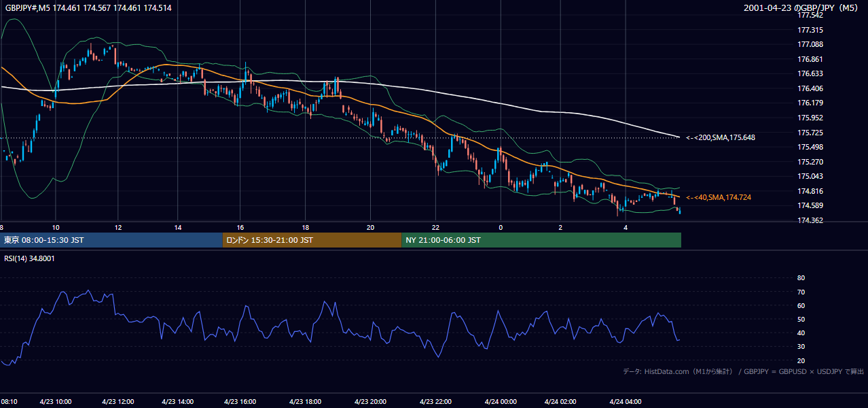
Task: Click hour label 18 below the price chart
Action: click(x=306, y=227)
